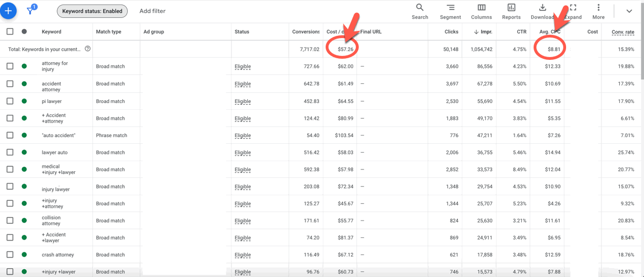Open the filter funnel icon
Viewport: 644px width, 277px height.
[x=31, y=11]
